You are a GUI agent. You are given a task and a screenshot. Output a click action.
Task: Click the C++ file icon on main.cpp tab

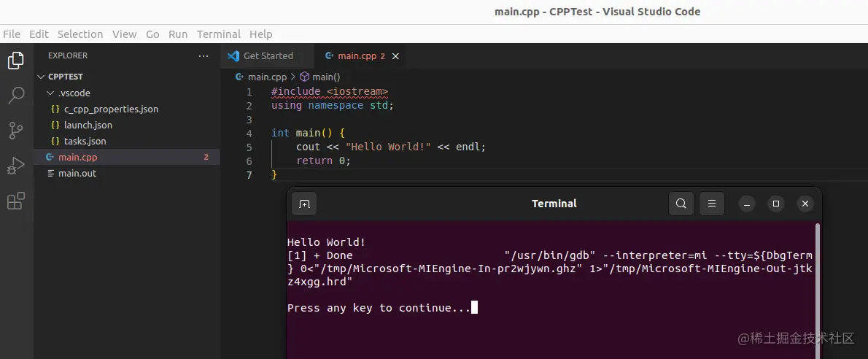330,56
